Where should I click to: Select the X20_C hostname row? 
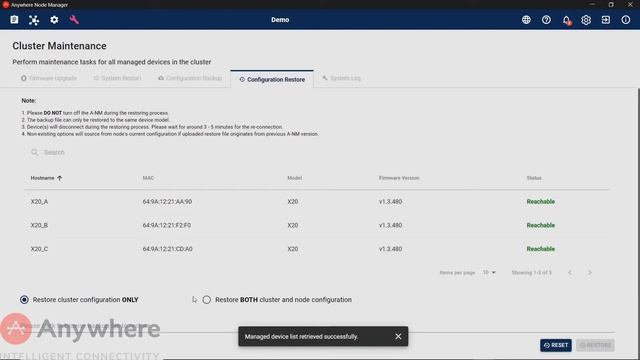point(39,249)
